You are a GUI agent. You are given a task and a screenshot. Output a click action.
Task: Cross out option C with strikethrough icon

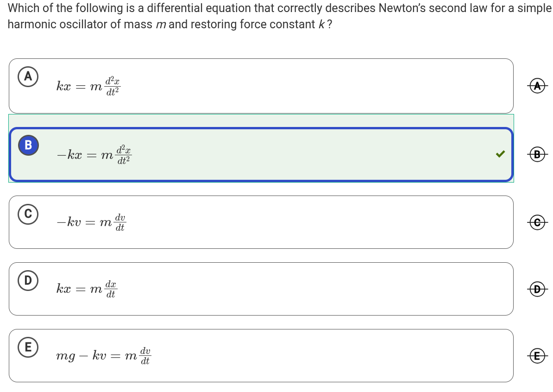(x=537, y=223)
